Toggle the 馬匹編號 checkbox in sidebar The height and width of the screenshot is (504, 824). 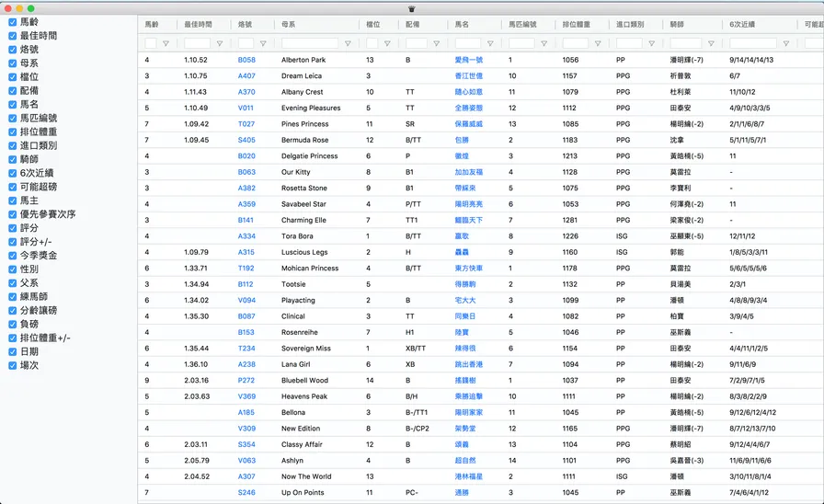pyautogui.click(x=13, y=119)
